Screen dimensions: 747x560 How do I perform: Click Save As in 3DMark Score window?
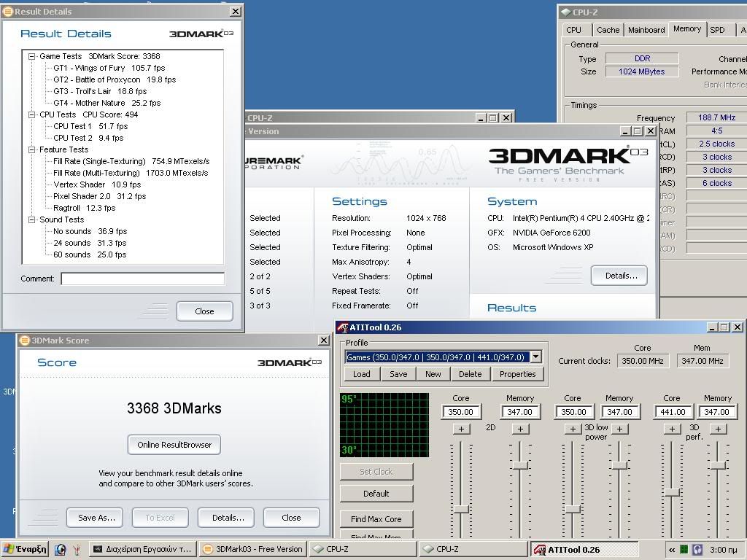click(x=95, y=518)
